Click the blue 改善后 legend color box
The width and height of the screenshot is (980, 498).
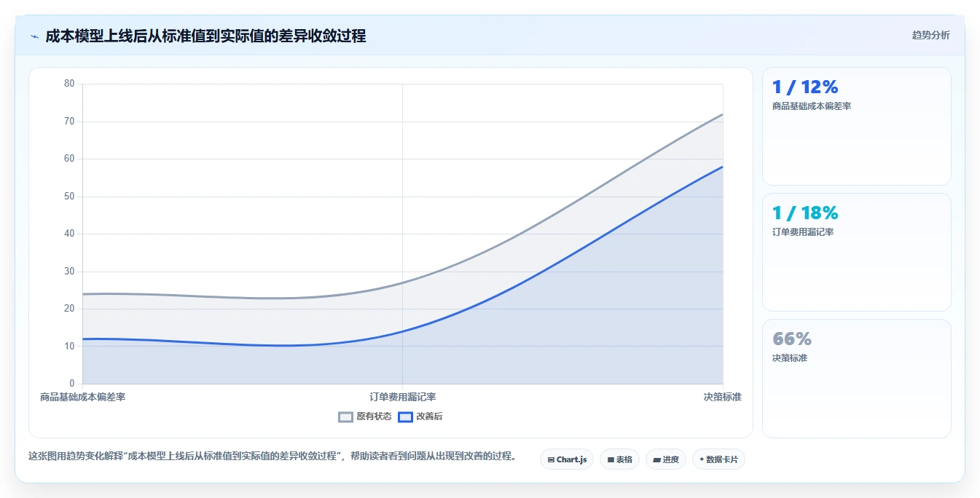(406, 417)
